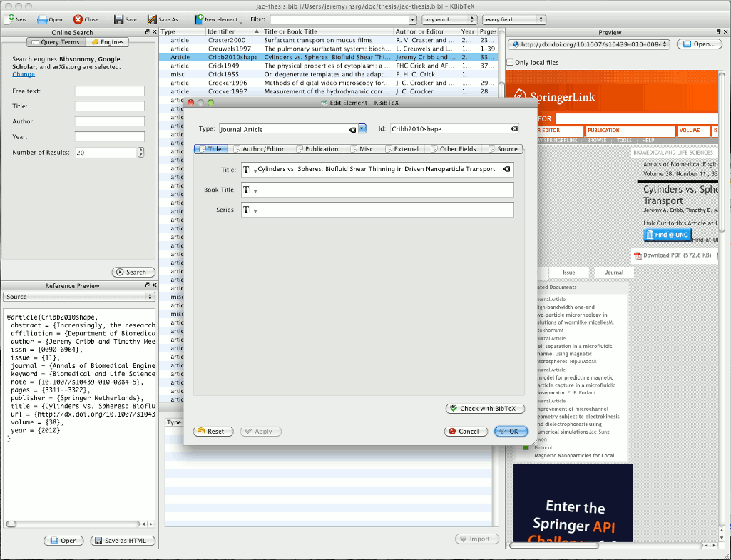The width and height of the screenshot is (731, 560).
Task: Click the Number of Results stepper
Action: [x=140, y=153]
